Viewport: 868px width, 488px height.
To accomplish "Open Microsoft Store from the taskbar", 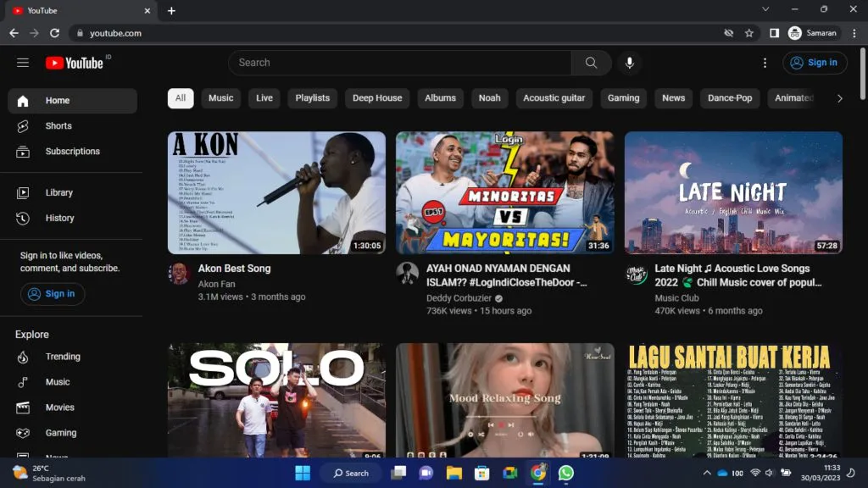I will pos(481,473).
